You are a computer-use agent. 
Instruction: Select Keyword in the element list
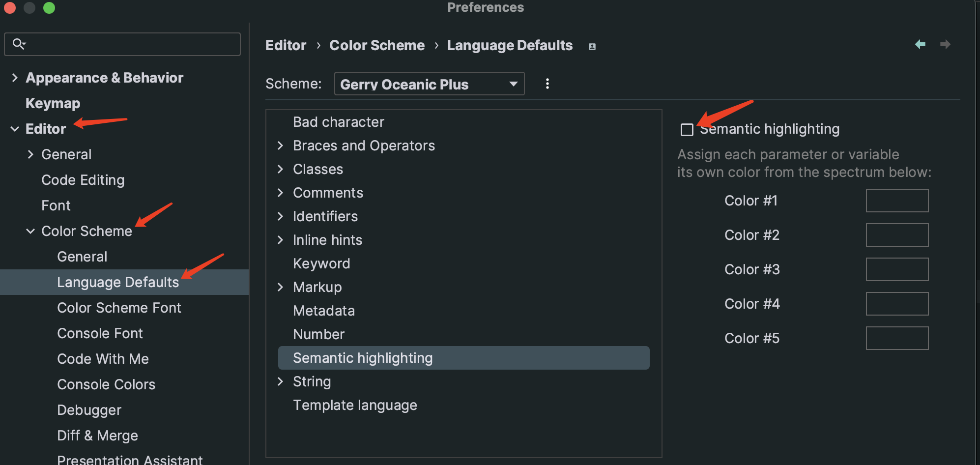[x=321, y=263]
